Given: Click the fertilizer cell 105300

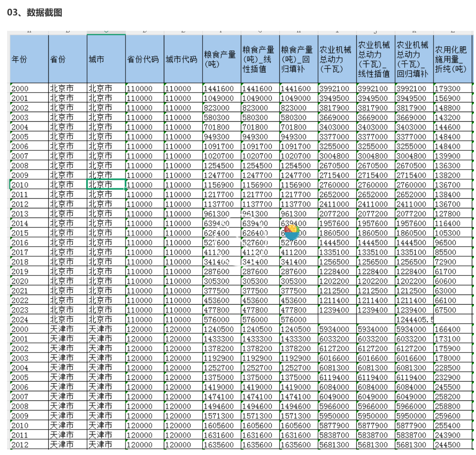Looking at the screenshot, I should coord(453,233).
